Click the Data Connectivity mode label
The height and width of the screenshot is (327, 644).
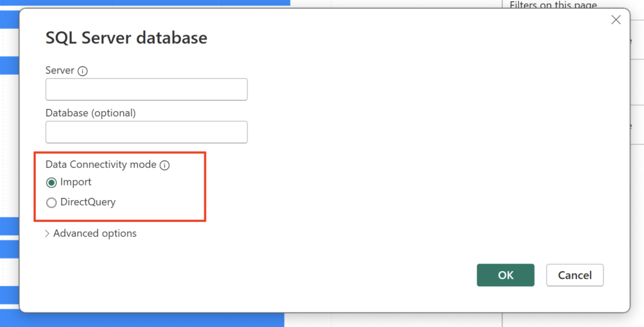click(x=101, y=165)
